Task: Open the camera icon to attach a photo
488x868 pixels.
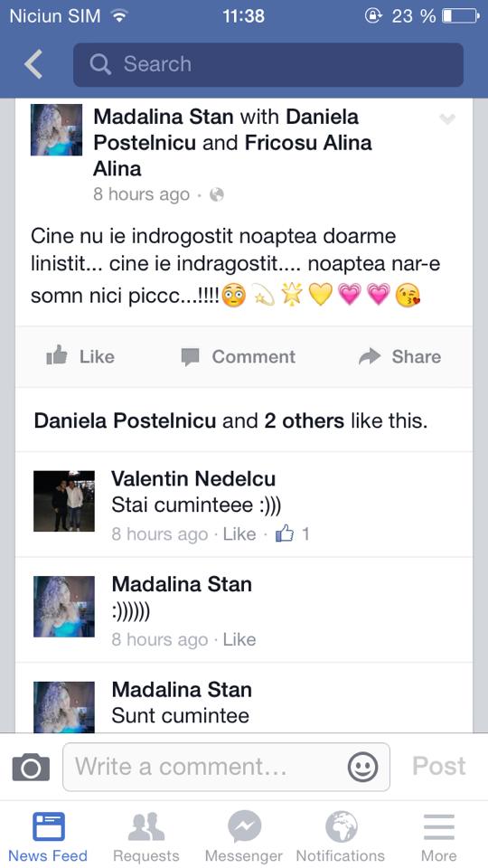Action: tap(31, 768)
